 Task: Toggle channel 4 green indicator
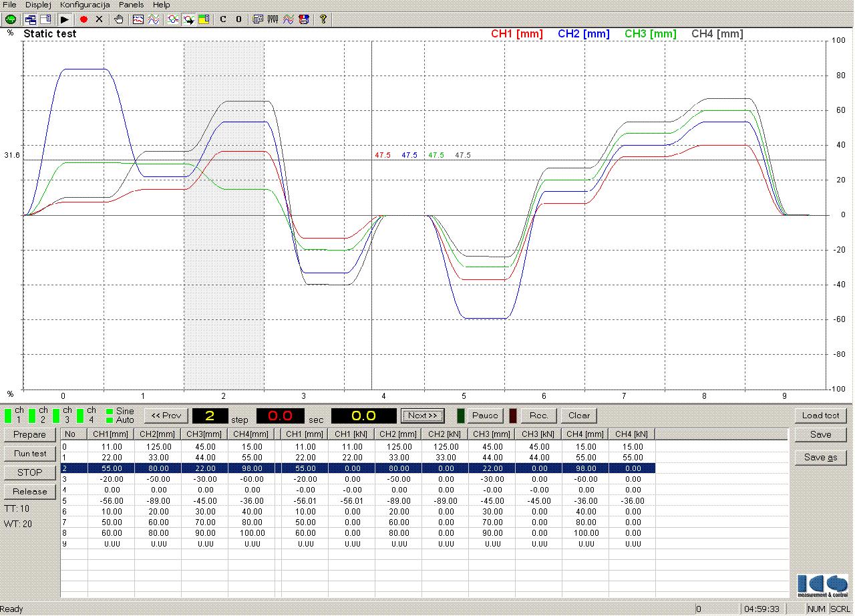pyautogui.click(x=81, y=416)
